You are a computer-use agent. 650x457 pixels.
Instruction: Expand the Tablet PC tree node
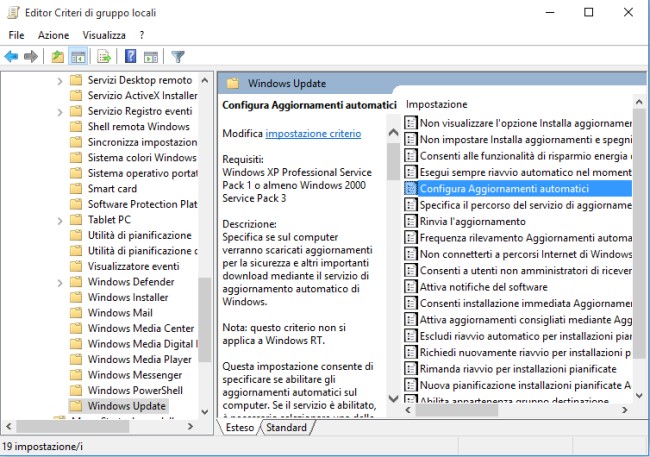tap(60, 221)
